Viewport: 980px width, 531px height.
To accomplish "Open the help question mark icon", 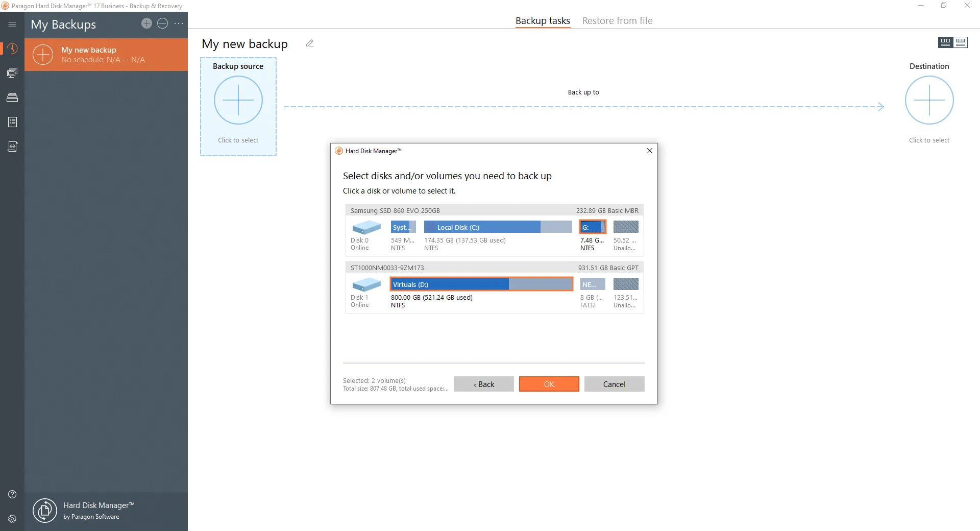I will (x=12, y=494).
